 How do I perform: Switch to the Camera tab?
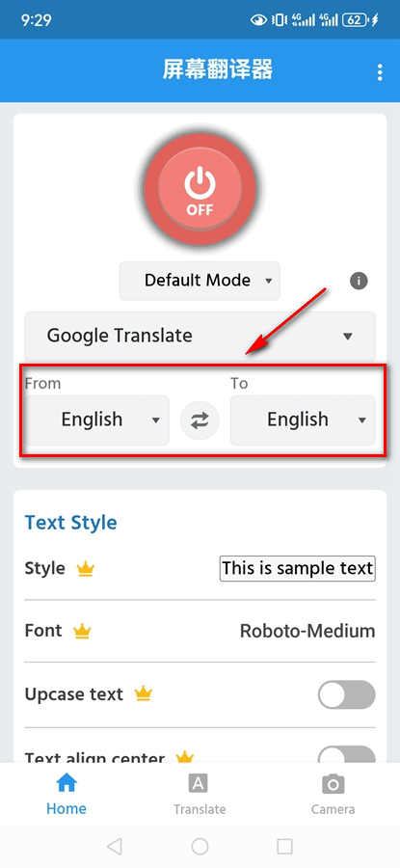333,795
